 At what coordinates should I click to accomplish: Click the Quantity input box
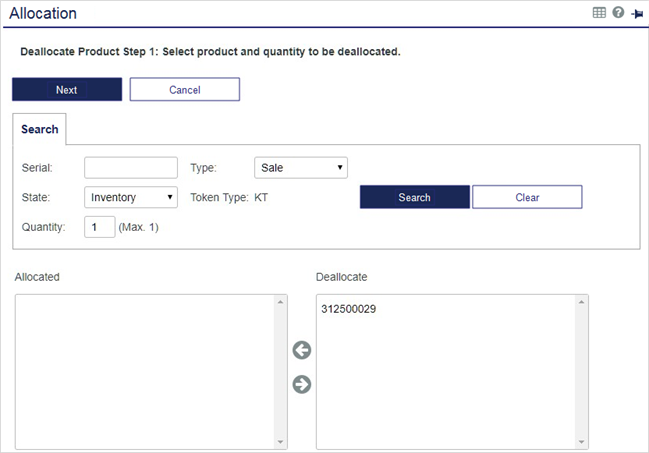[99, 227]
